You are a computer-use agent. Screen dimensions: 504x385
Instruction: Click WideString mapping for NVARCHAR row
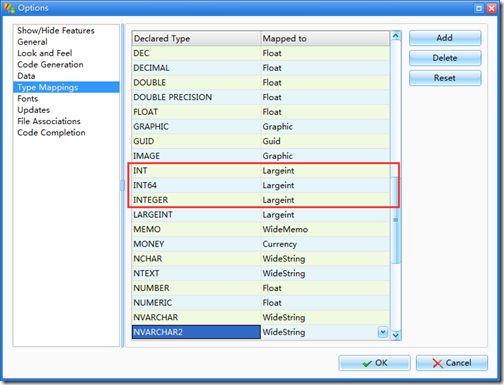point(325,317)
